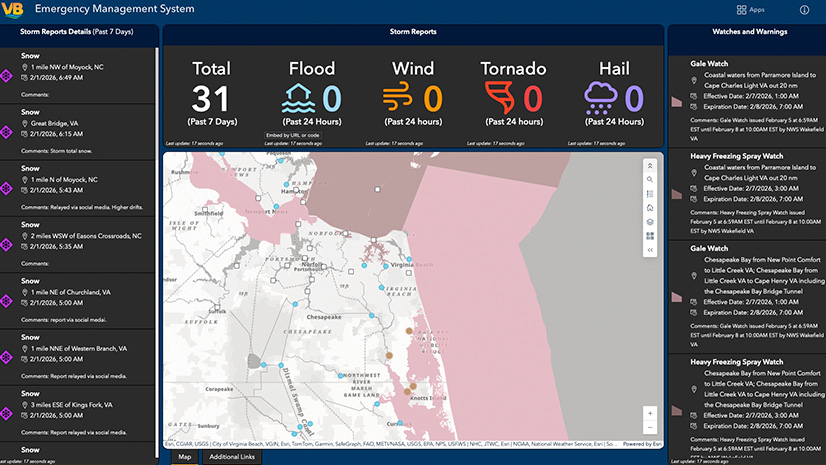Click polygon icon of Chesapeake Bay Gale Watch
826x465 pixels.
pyautogui.click(x=677, y=297)
